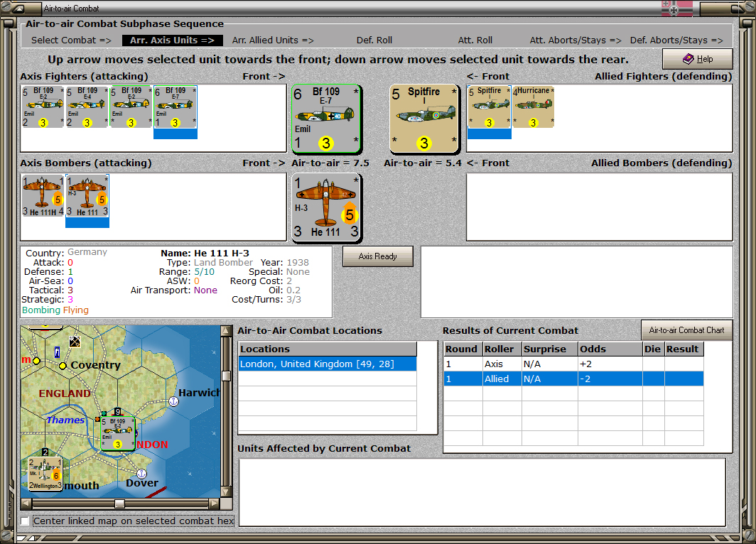Click the Units Affected by Current Combat box
Image resolution: width=756 pixels, height=544 pixels.
(482, 492)
